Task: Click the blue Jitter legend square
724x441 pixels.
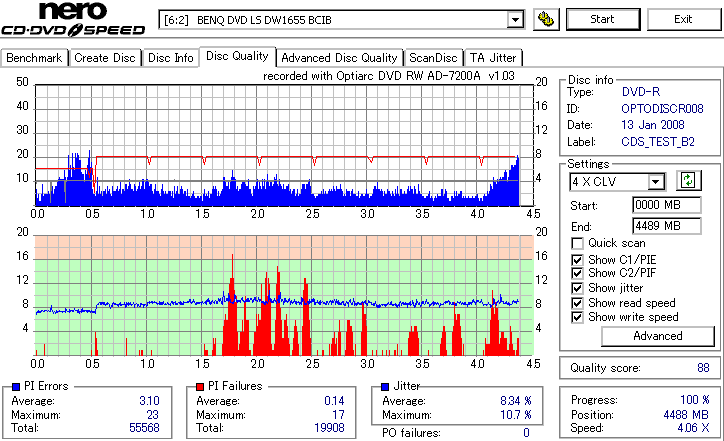Action: [385, 387]
